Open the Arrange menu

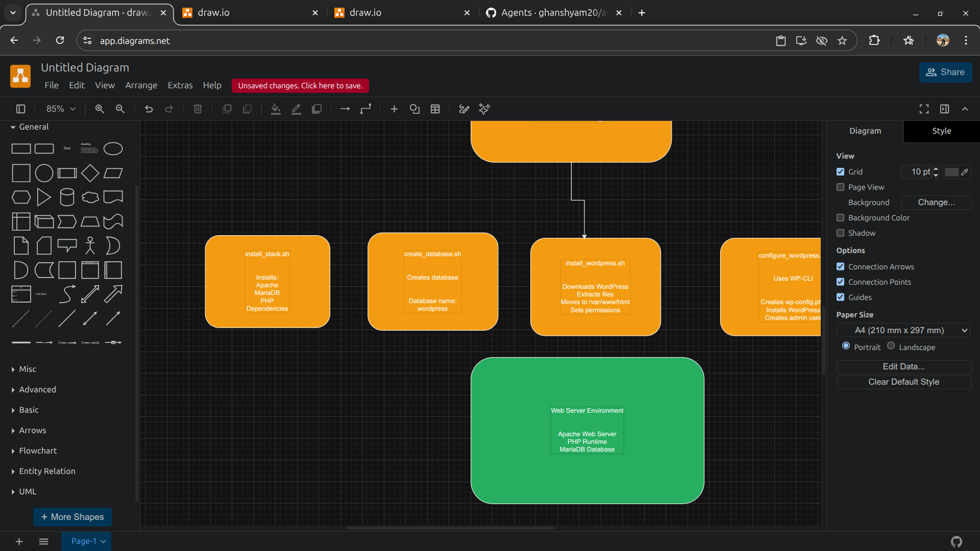click(141, 85)
